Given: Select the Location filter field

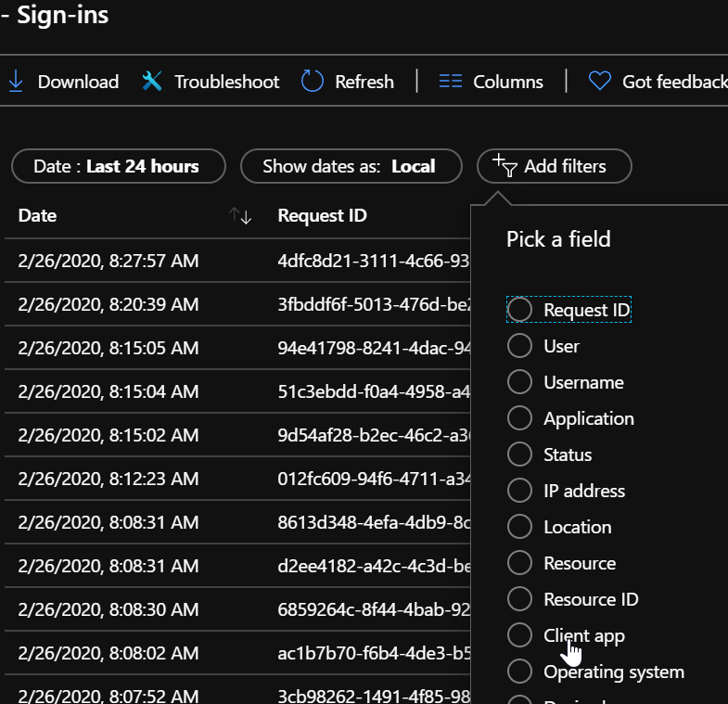Looking at the screenshot, I should (519, 527).
